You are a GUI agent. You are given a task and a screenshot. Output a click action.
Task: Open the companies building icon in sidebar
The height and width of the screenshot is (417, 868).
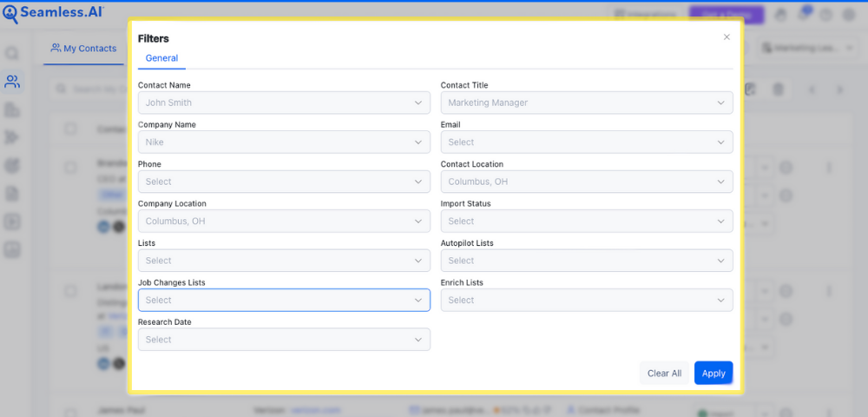[12, 109]
